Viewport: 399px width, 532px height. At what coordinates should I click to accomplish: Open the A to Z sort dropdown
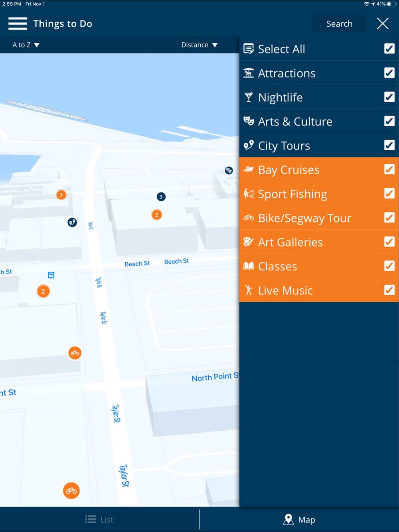(26, 45)
